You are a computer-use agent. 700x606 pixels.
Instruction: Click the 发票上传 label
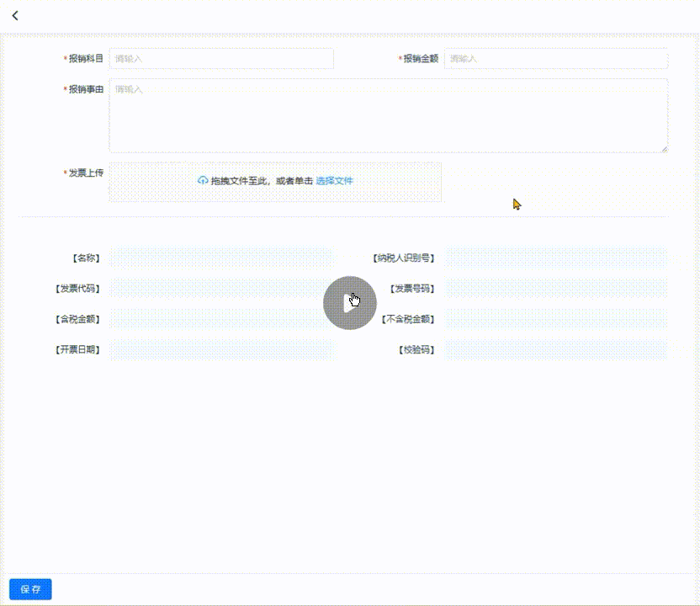(86, 173)
